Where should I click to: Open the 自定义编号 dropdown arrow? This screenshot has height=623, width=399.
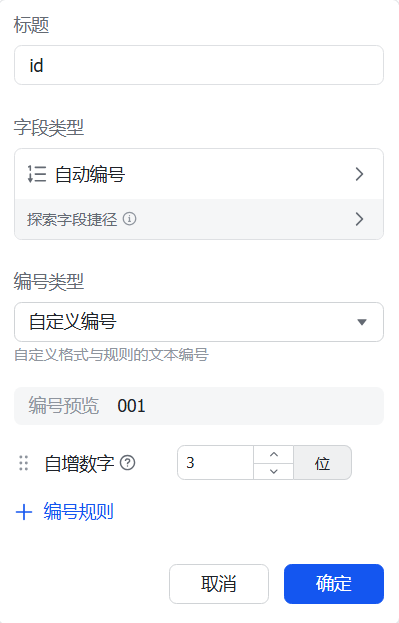point(362,322)
